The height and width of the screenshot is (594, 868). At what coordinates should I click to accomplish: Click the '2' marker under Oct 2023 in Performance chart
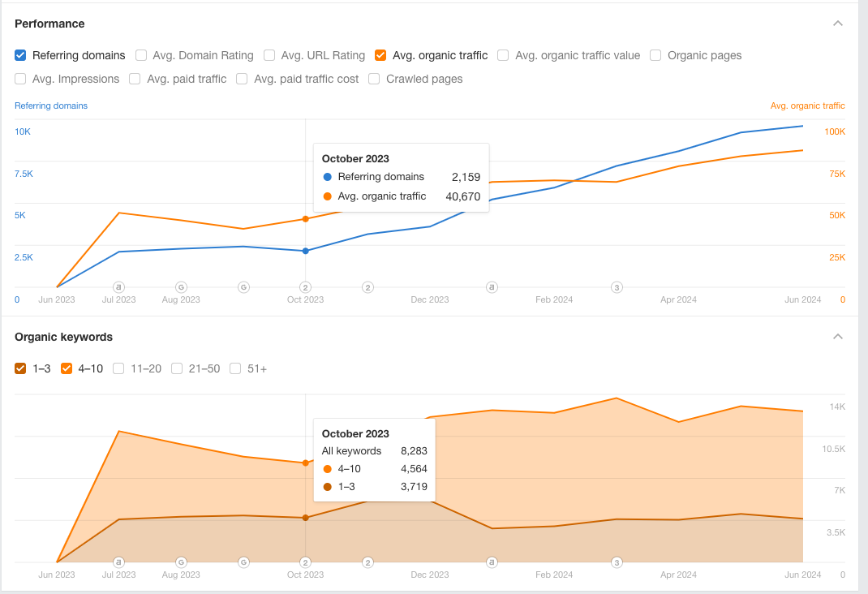(x=306, y=287)
